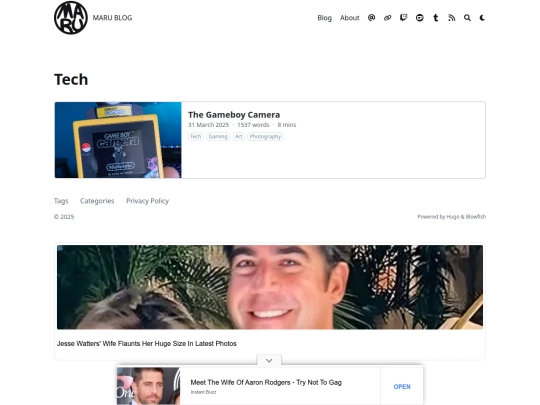Toggle dark mode with moon icon
Image resolution: width=540 pixels, height=405 pixels.
pyautogui.click(x=482, y=18)
